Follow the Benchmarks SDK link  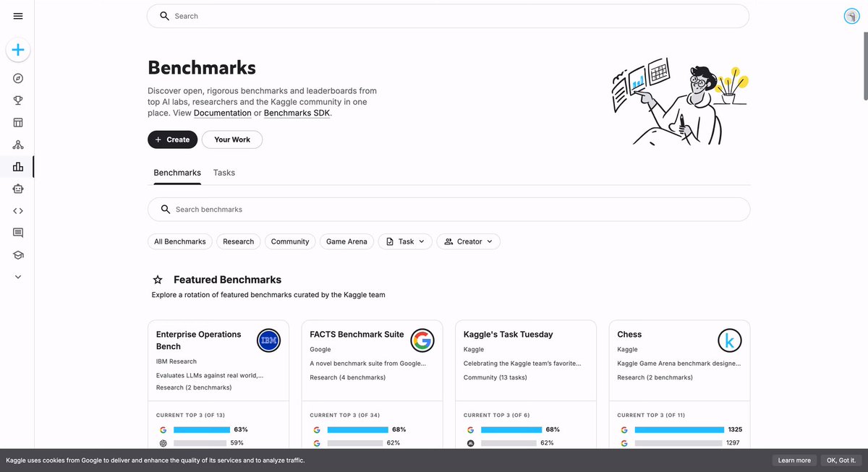(297, 113)
